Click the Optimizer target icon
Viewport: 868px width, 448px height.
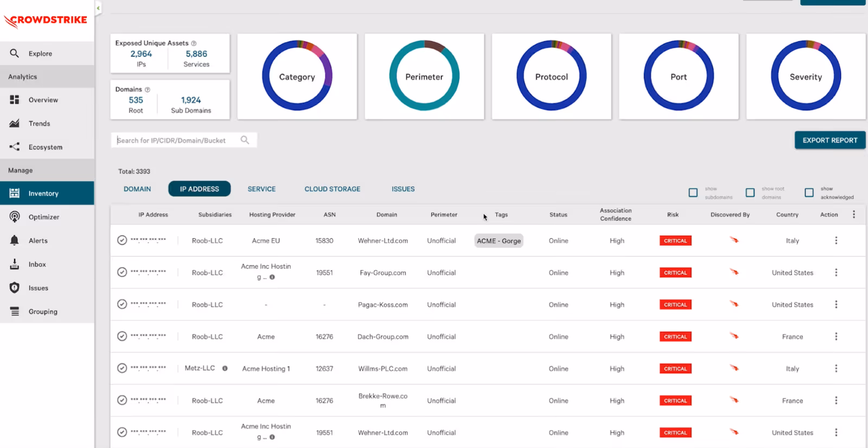15,217
